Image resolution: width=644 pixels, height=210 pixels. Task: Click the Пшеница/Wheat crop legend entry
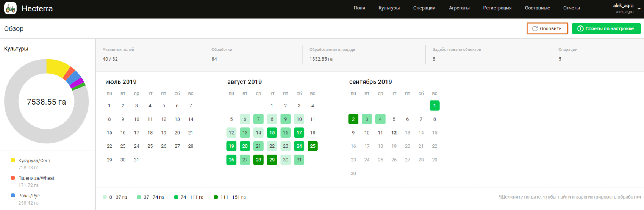click(36, 178)
